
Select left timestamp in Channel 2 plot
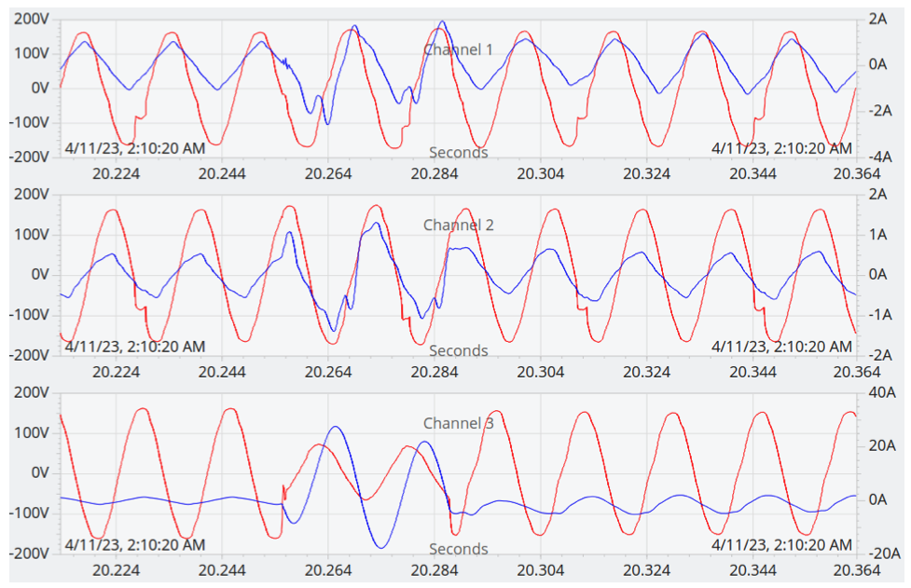(x=134, y=347)
